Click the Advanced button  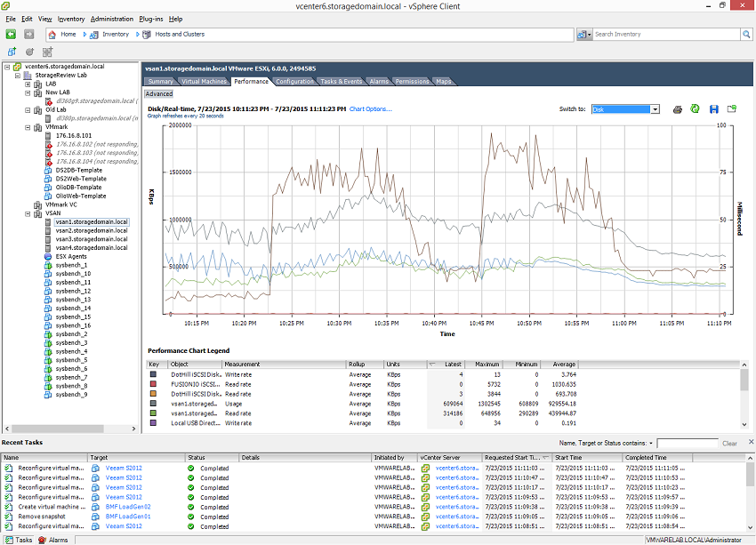coord(158,94)
